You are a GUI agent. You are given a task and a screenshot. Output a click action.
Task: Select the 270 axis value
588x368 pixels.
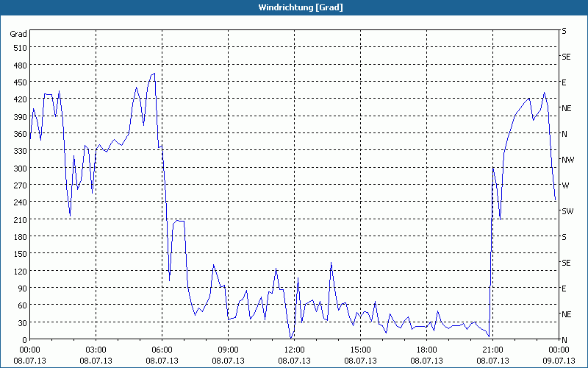tap(21, 185)
